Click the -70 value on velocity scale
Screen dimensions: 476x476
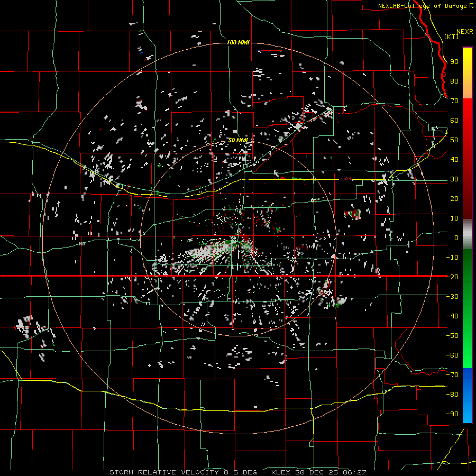click(x=452, y=375)
